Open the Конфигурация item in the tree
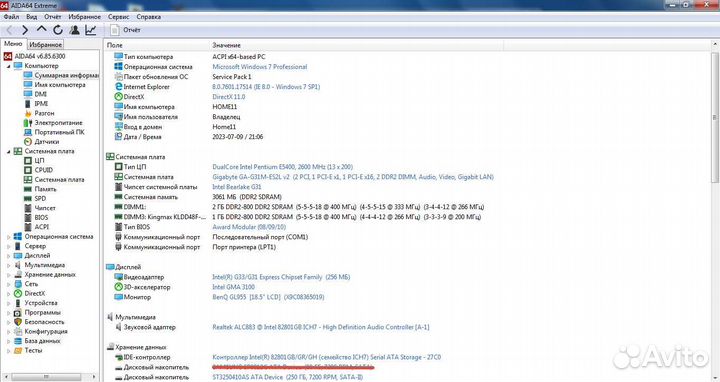This screenshot has height=382, width=720. tap(40, 331)
